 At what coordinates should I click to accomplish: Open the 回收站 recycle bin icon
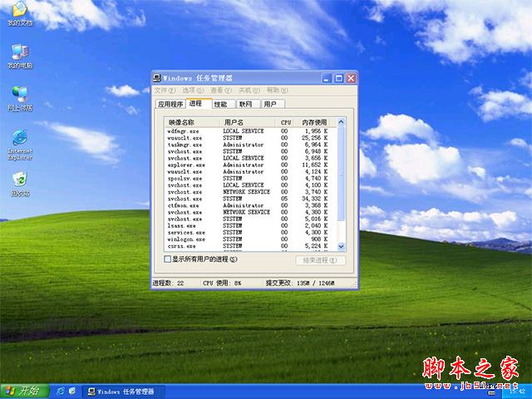(x=20, y=185)
